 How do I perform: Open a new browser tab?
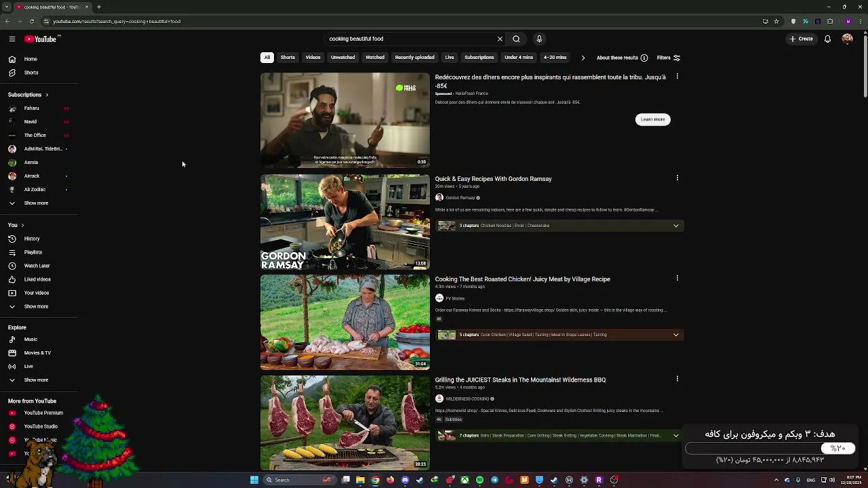tap(99, 7)
